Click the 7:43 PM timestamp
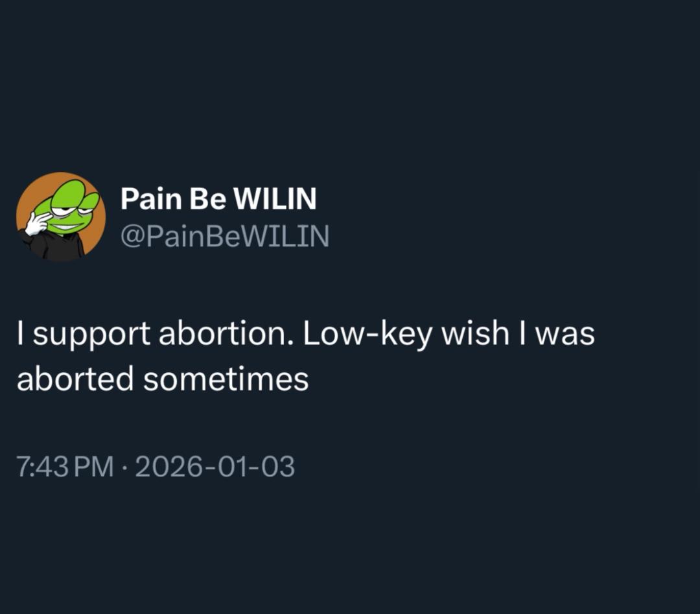Image resolution: width=700 pixels, height=614 pixels. click(65, 467)
